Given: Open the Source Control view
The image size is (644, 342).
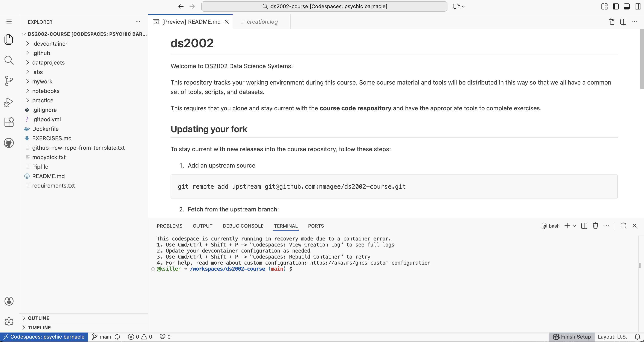Looking at the screenshot, I should (9, 81).
